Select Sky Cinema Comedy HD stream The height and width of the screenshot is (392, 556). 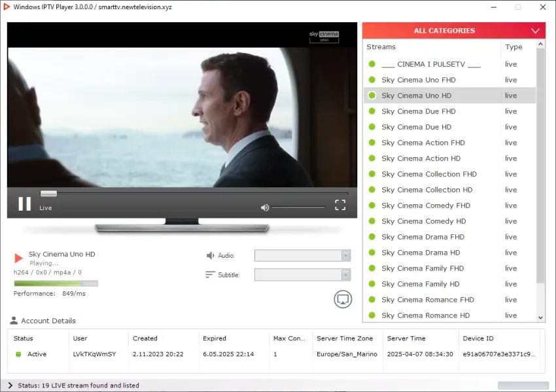click(x=449, y=221)
